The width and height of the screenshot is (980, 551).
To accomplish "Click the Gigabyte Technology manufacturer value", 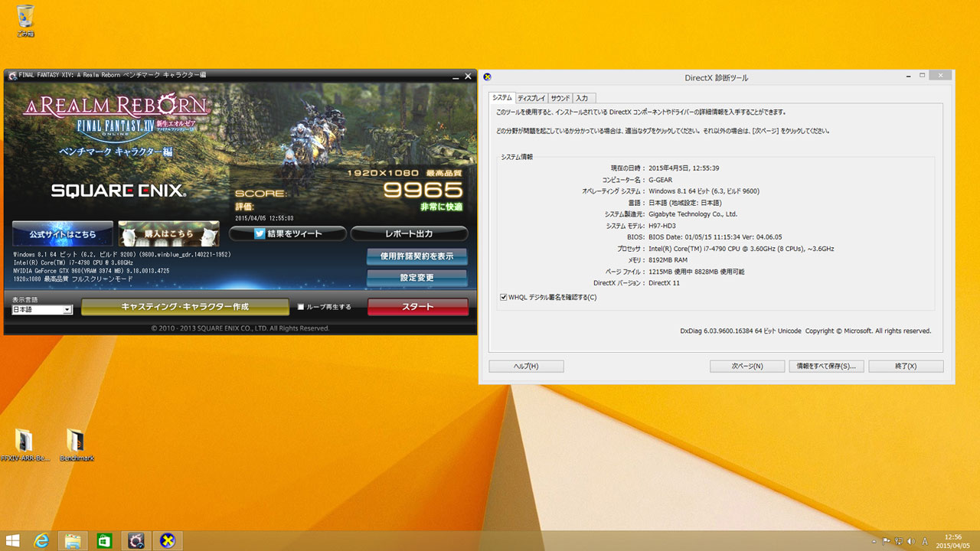I will point(692,214).
